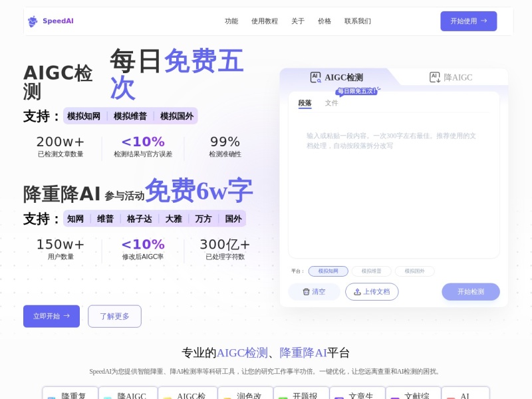Click the 开始使用 button
This screenshot has height=399, width=532.
[x=469, y=21]
